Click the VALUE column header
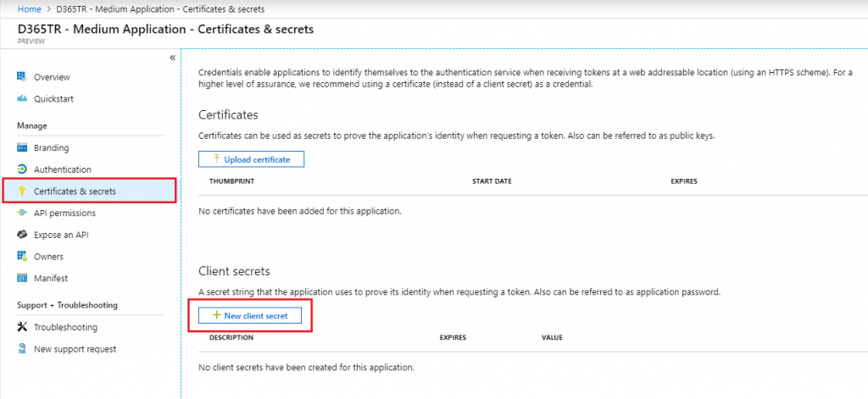Viewport: 868px width, 399px height. [552, 337]
